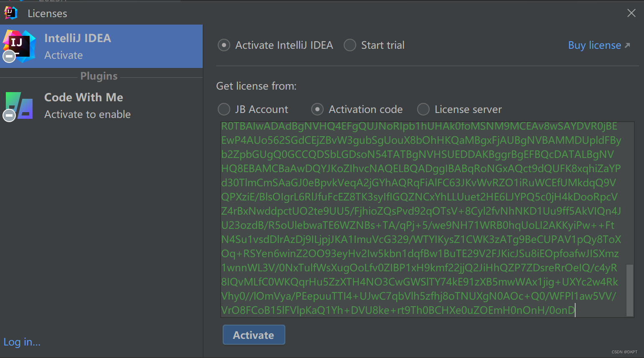Click the 'Licenses' window title

[x=47, y=13]
